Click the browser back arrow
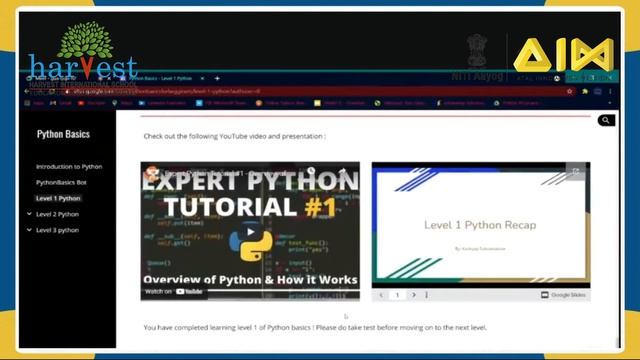640x360 pixels. [x=27, y=91]
